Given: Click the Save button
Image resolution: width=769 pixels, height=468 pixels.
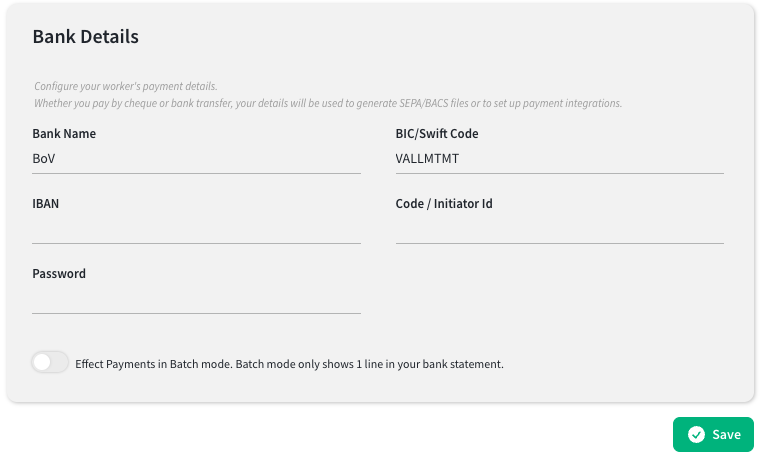Looking at the screenshot, I should (x=713, y=435).
